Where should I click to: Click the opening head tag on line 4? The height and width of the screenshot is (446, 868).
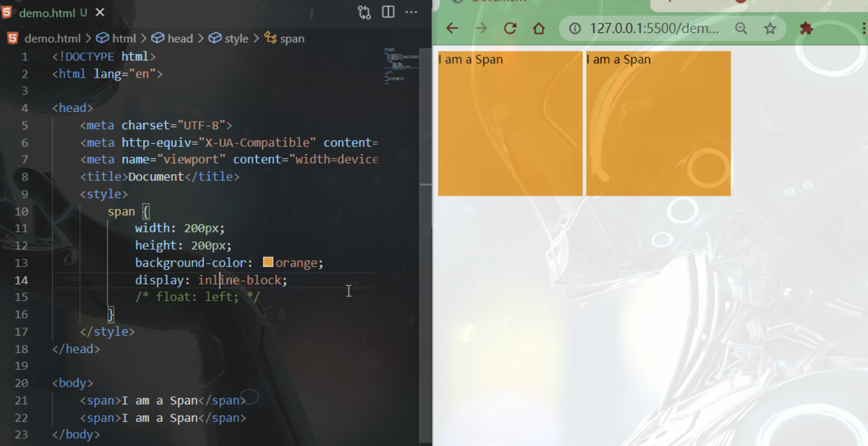click(72, 108)
